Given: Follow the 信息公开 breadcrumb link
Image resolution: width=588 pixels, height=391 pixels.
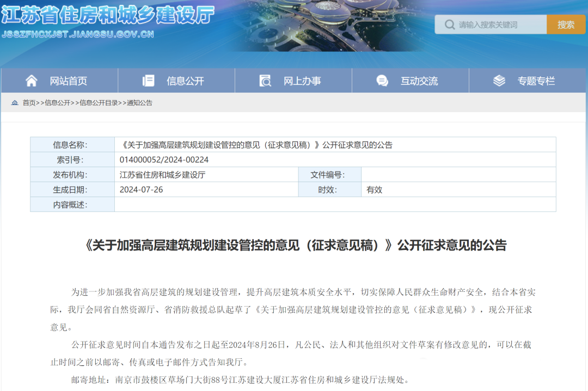Looking at the screenshot, I should tap(57, 103).
